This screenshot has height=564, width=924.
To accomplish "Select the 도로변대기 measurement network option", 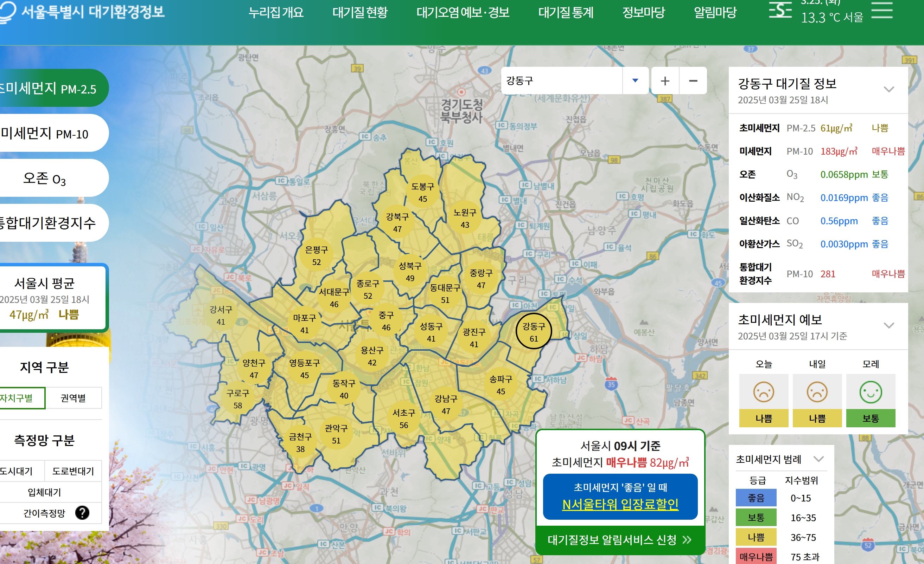I will [73, 471].
